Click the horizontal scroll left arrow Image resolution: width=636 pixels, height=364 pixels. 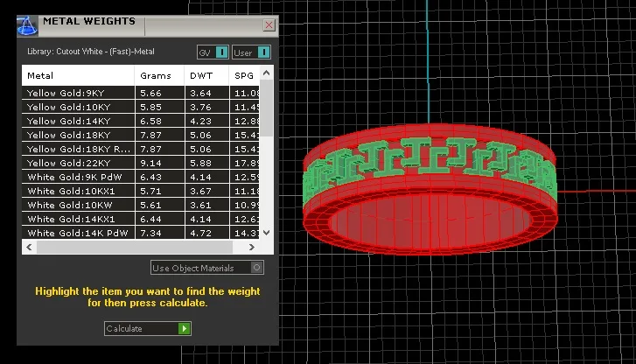click(29, 247)
